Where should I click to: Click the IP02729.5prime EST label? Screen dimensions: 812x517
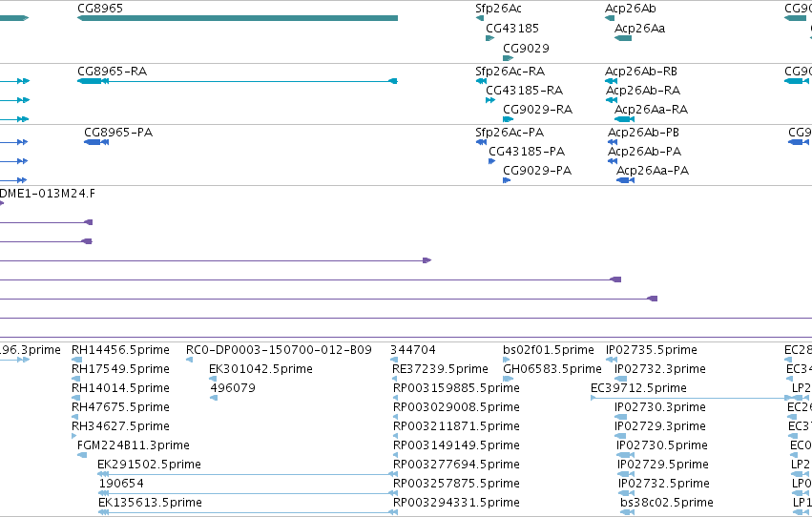pos(663,465)
